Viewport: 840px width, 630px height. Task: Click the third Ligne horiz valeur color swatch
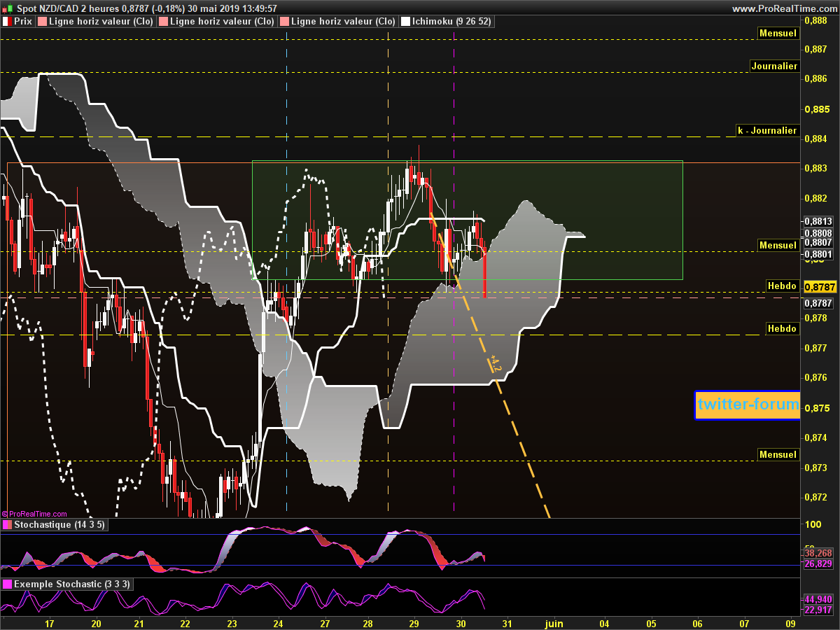(x=284, y=22)
